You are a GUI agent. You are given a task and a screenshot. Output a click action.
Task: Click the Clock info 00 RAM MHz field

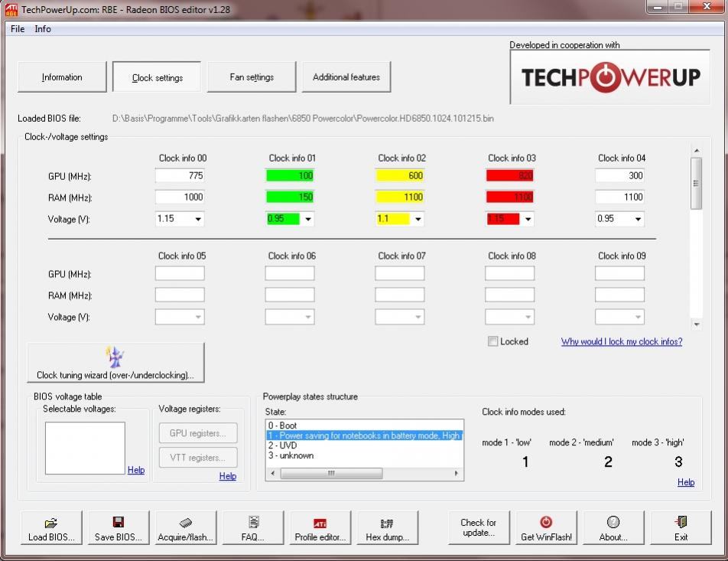pos(180,197)
